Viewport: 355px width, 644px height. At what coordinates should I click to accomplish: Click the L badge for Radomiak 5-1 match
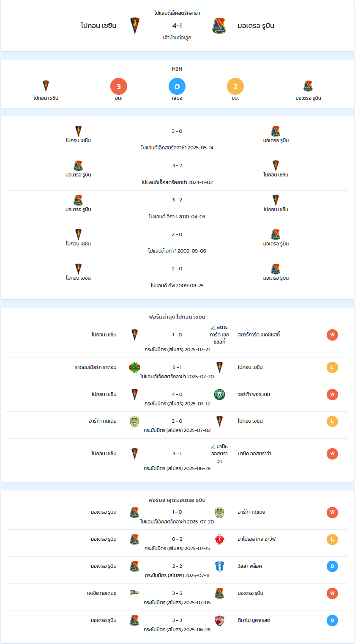pos(332,367)
